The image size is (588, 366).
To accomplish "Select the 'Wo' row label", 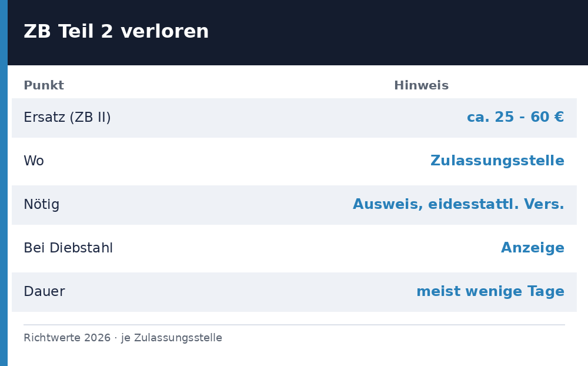I will pyautogui.click(x=34, y=161).
